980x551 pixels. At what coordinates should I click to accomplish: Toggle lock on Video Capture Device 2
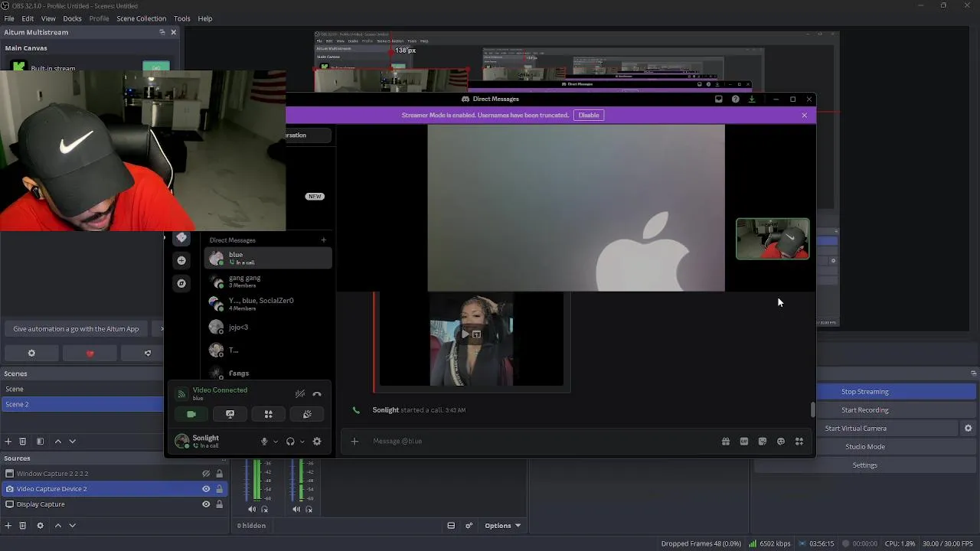point(219,489)
